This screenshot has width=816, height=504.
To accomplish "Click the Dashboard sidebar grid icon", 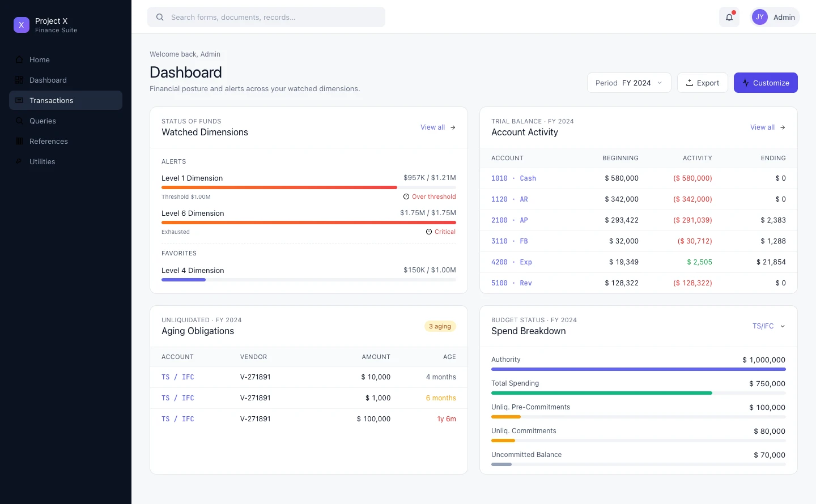I will point(19,80).
